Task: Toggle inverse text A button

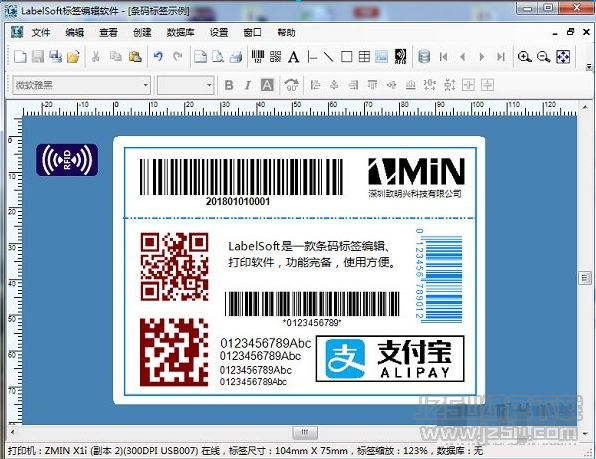Action: tap(267, 85)
